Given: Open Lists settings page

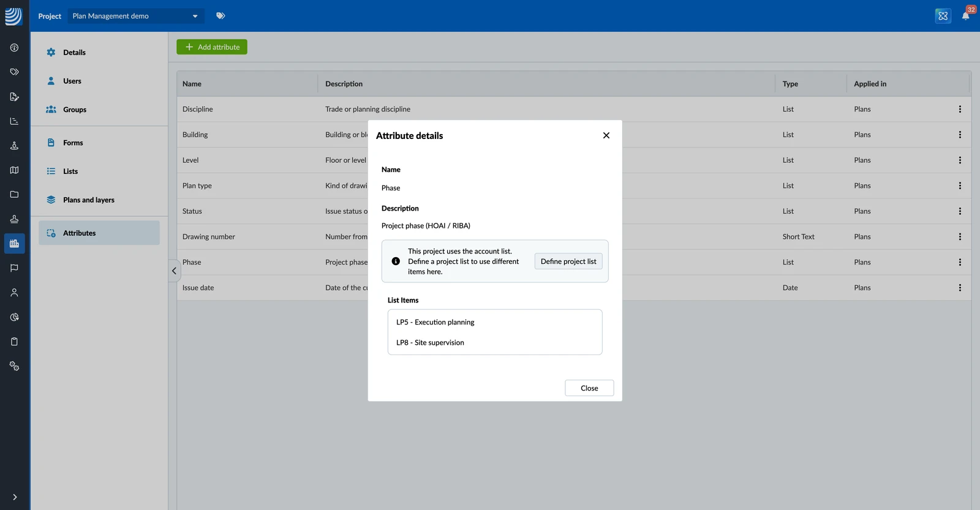Looking at the screenshot, I should pos(99,171).
